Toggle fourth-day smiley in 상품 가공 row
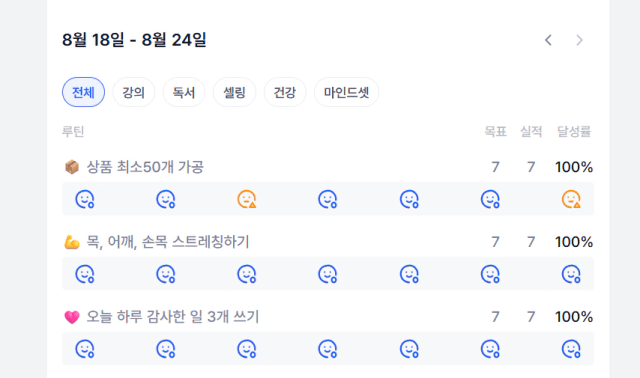This screenshot has width=640, height=378. (x=328, y=199)
